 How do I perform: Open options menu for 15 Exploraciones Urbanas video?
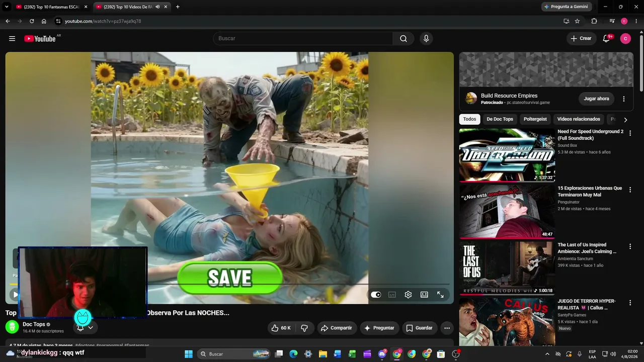coord(630,190)
